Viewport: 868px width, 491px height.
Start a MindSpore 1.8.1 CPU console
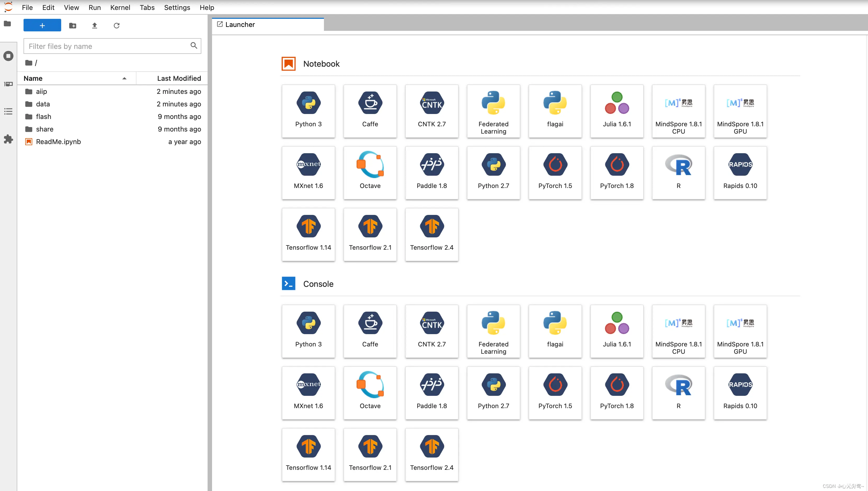(x=679, y=331)
